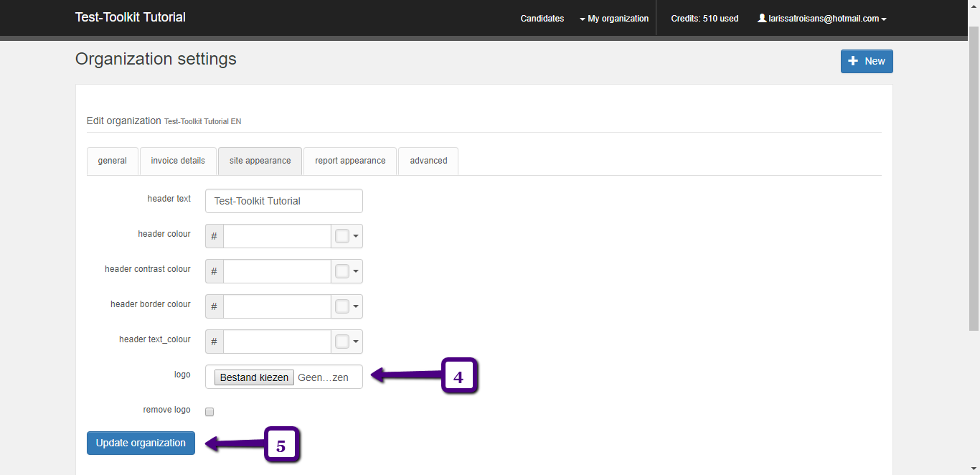Viewport: 980px width, 475px height.
Task: Open the header contrast colour picker dropdown
Action: click(x=347, y=271)
